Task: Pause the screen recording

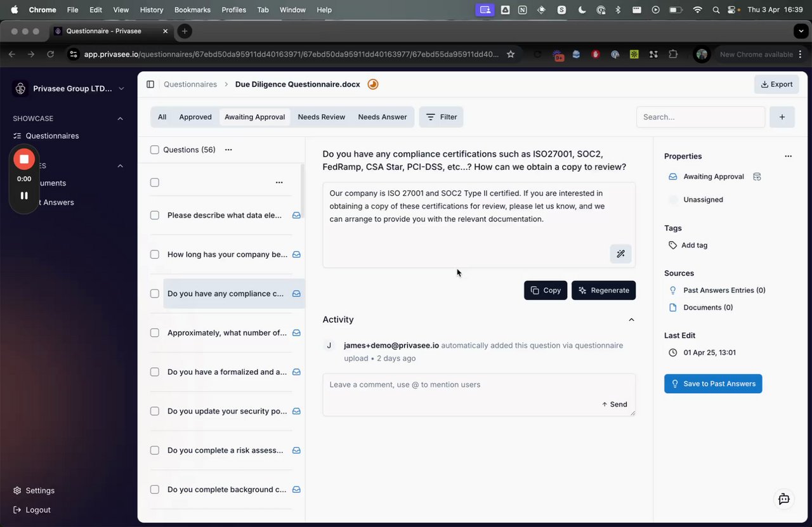Action: (24, 195)
